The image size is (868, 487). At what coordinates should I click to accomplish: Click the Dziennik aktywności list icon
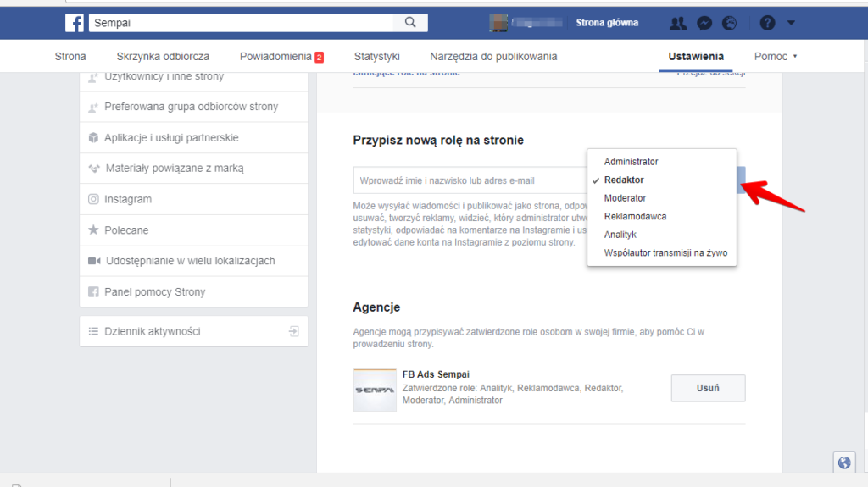tap(93, 331)
